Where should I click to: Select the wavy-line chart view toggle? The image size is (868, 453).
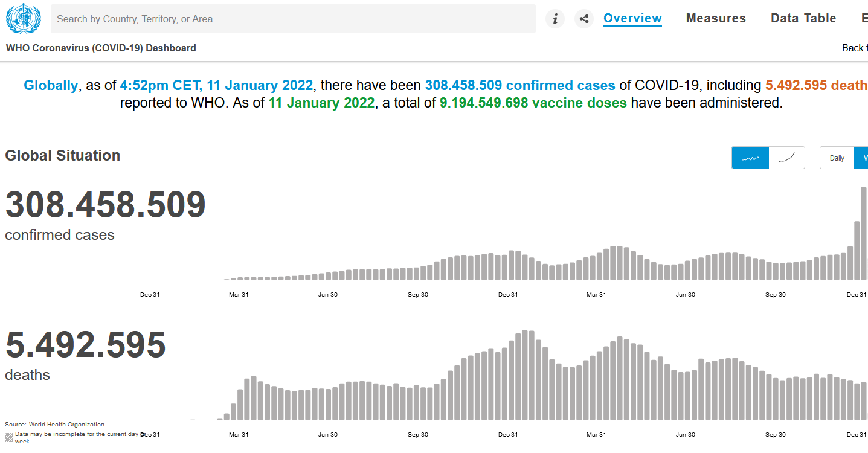click(750, 158)
